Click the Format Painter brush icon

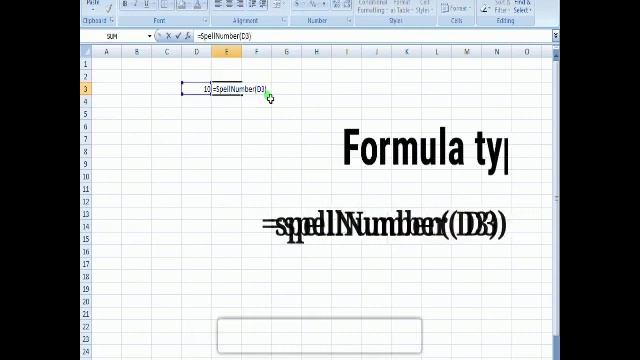[109, 8]
